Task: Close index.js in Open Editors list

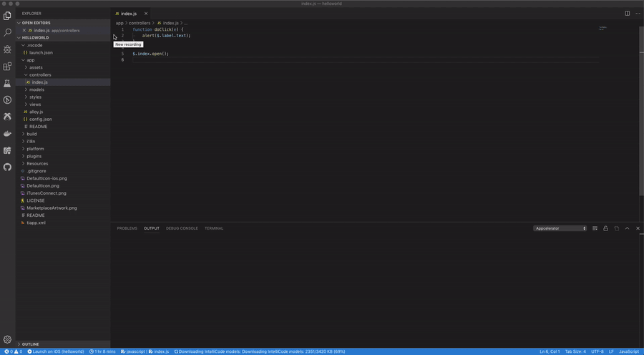Action: click(24, 30)
